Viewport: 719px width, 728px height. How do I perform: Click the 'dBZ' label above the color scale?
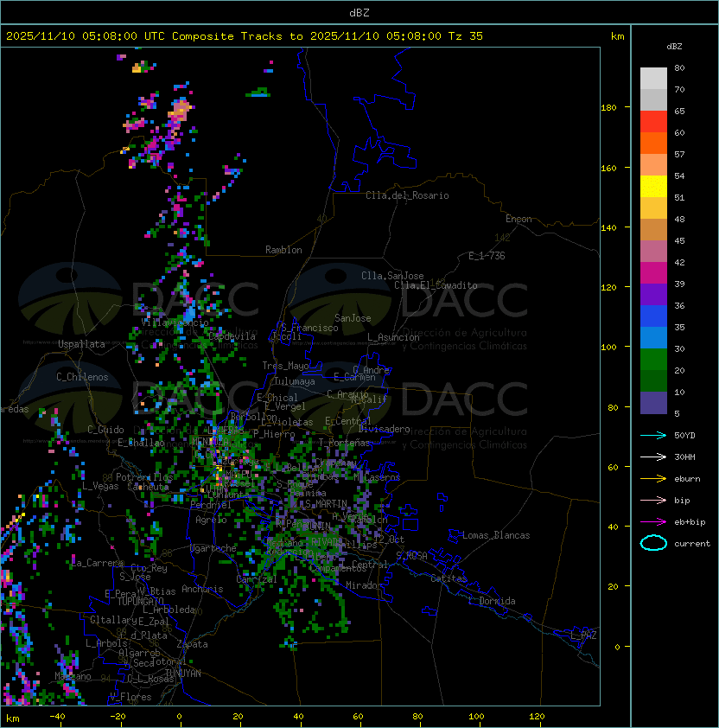click(674, 47)
